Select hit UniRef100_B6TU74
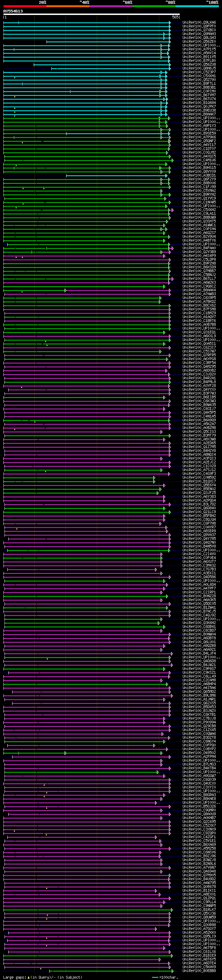 (199, 98)
